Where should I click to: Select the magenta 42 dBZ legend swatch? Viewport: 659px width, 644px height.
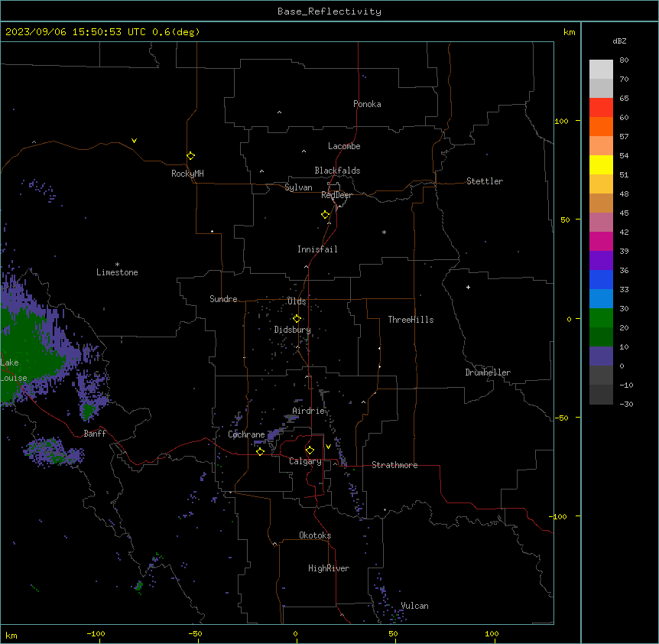[x=601, y=241]
